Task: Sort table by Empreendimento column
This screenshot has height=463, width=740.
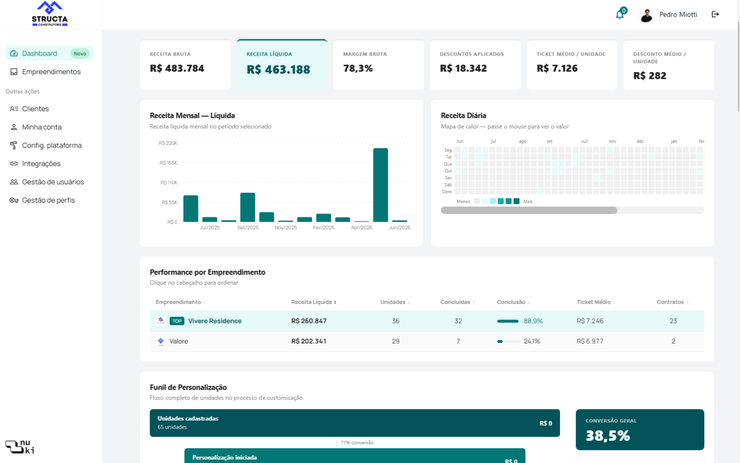Action: pyautogui.click(x=181, y=302)
